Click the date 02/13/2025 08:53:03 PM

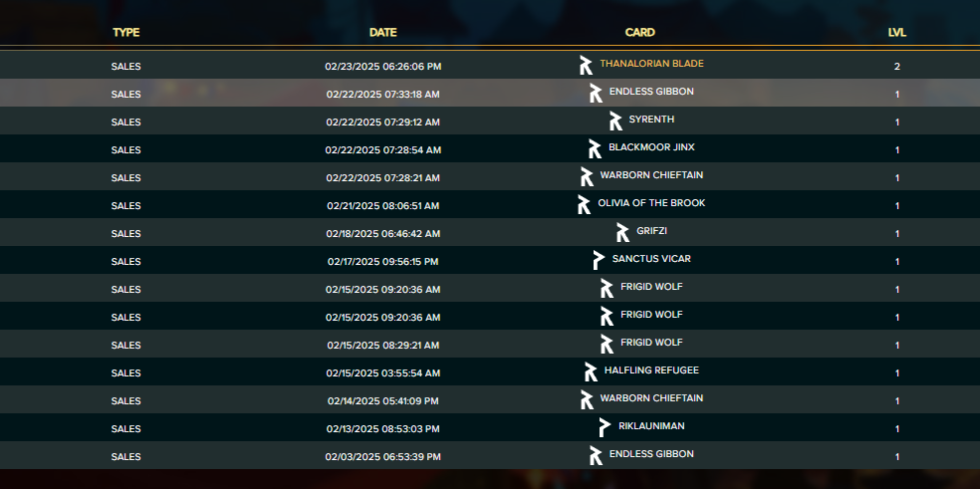[x=383, y=429]
